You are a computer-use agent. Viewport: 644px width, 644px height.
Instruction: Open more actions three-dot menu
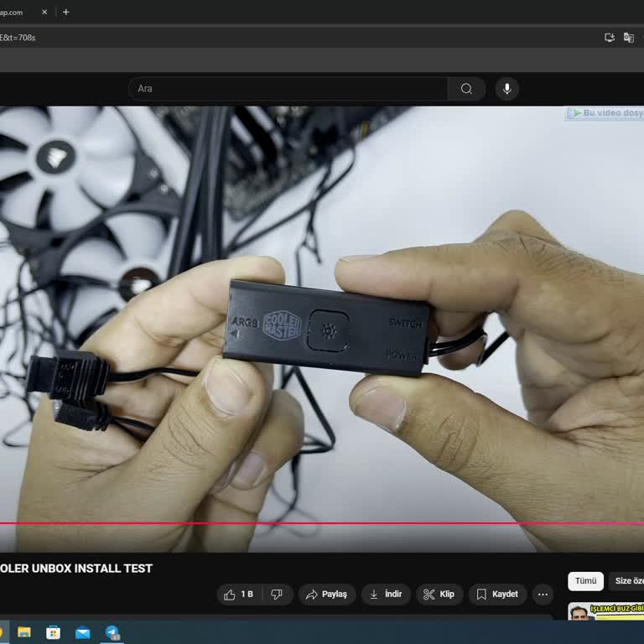coord(543,595)
